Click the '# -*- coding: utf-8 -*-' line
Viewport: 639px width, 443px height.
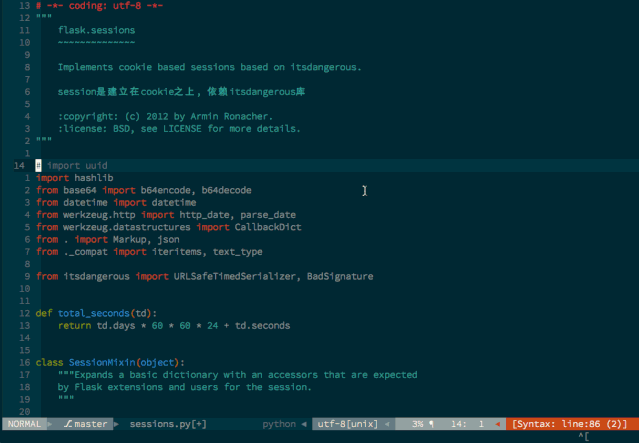click(99, 6)
